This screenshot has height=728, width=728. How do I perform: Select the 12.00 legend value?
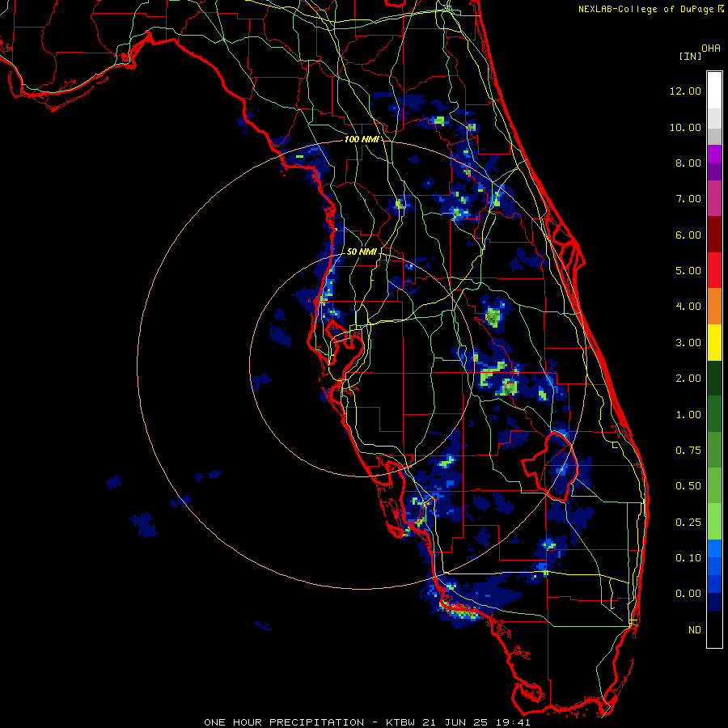[x=685, y=91]
